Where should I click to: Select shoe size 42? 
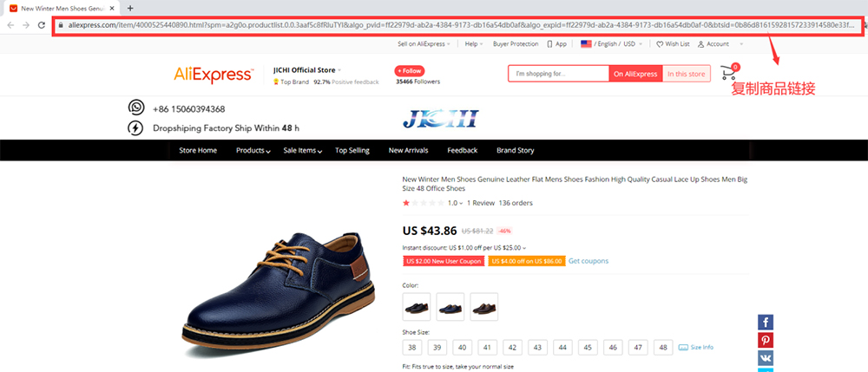point(513,347)
